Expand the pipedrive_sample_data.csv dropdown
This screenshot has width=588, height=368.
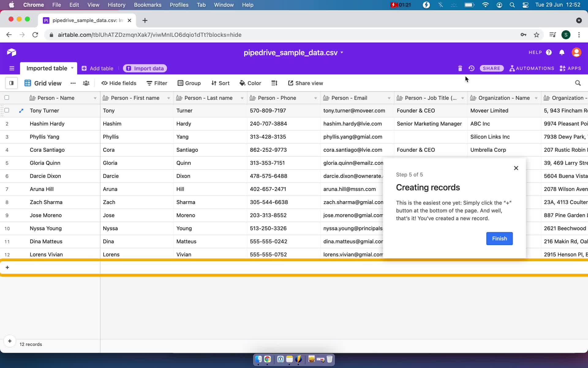342,52
